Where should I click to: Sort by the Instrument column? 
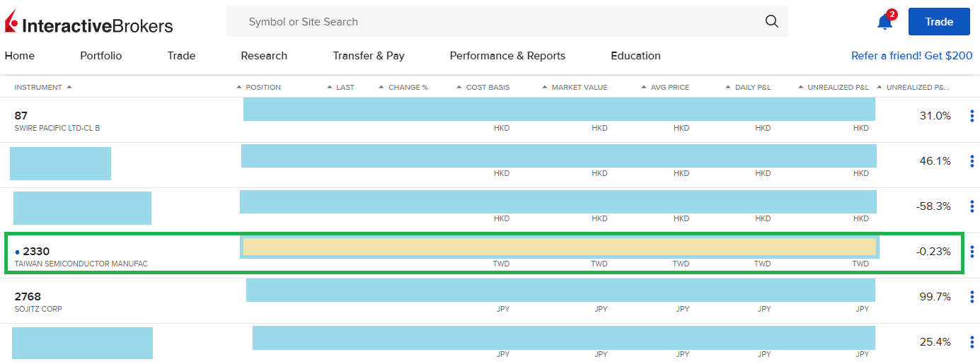coord(43,88)
